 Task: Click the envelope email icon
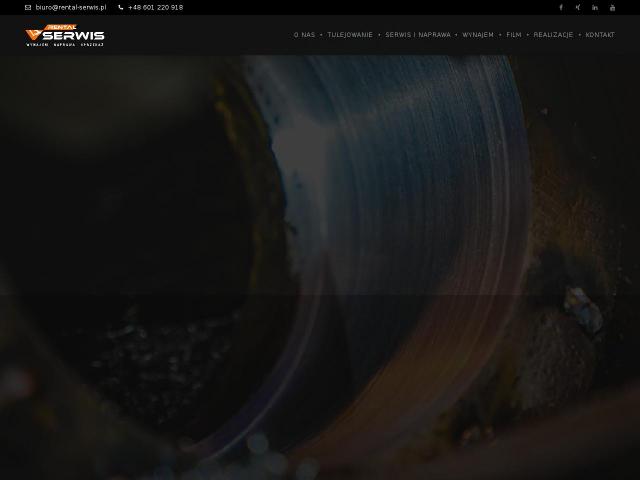tap(28, 7)
